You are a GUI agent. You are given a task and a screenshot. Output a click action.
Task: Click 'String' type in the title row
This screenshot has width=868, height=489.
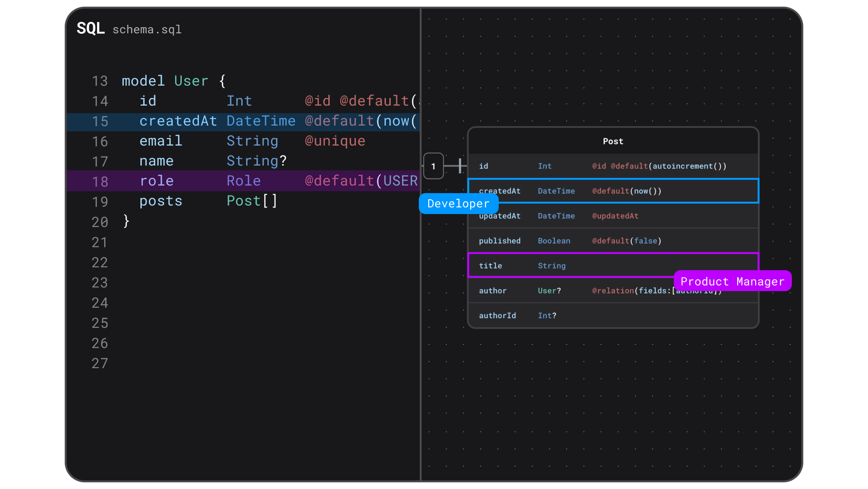click(552, 265)
